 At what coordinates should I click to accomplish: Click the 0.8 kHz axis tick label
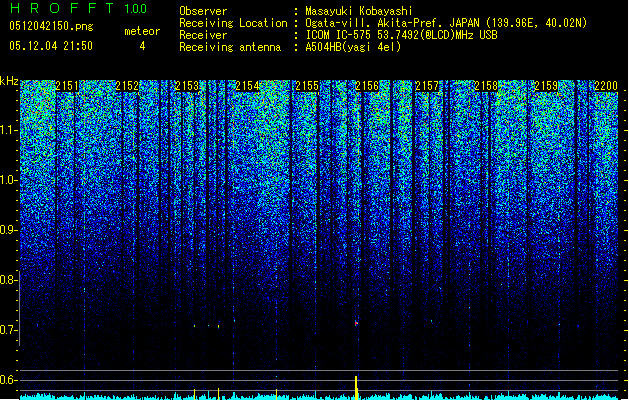[x=9, y=280]
